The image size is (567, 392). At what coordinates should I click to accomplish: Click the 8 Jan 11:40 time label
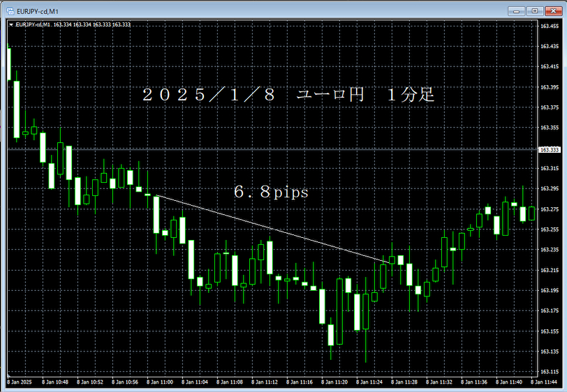click(x=509, y=382)
